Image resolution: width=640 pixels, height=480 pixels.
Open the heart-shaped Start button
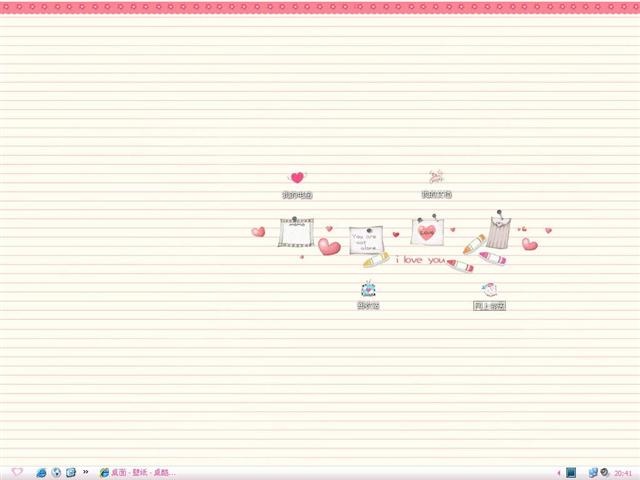click(17, 472)
